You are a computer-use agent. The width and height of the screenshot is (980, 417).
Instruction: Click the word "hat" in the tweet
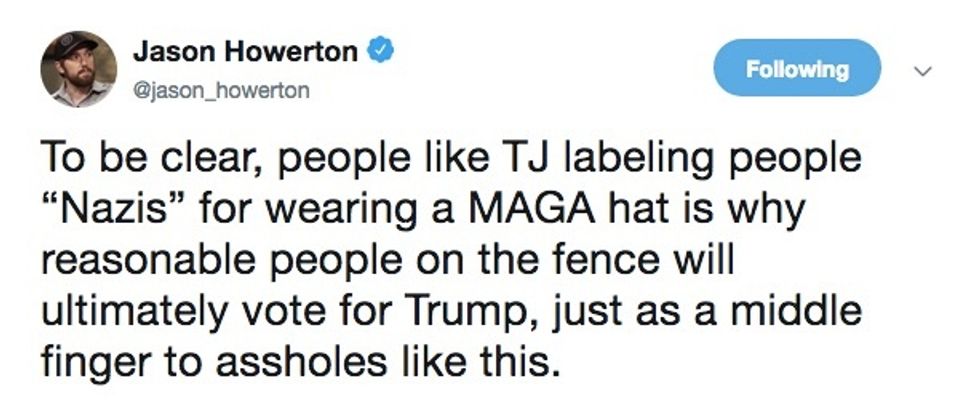coord(674,212)
